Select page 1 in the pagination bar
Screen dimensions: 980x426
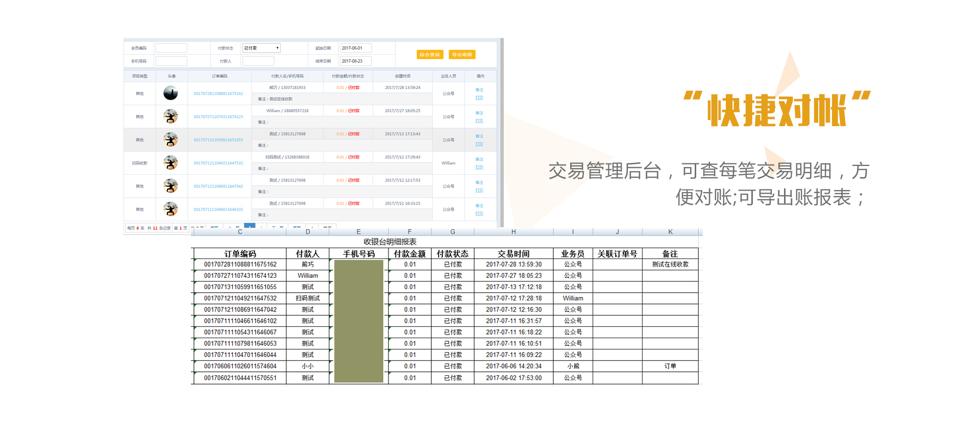[250, 225]
